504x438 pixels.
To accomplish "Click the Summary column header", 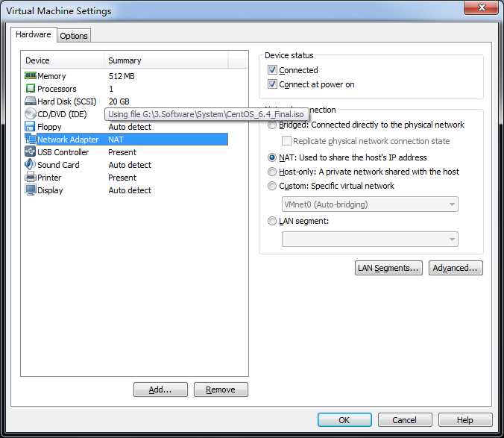I will [166, 60].
